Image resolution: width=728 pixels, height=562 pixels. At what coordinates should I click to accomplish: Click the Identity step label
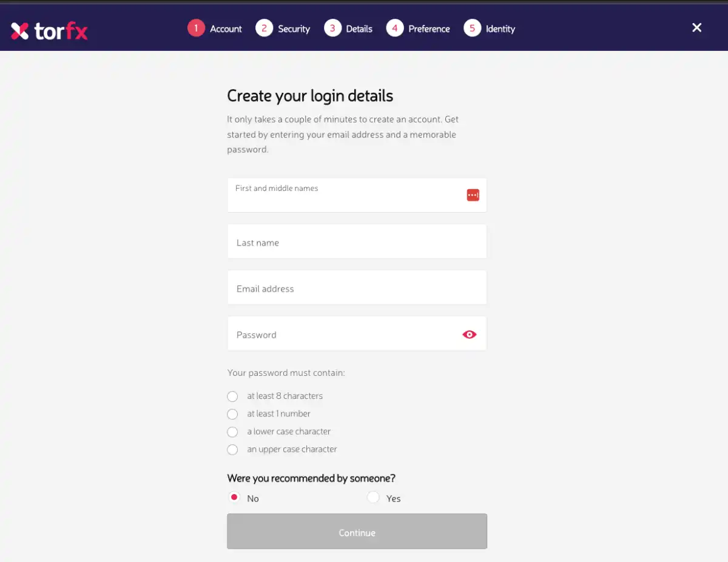500,28
